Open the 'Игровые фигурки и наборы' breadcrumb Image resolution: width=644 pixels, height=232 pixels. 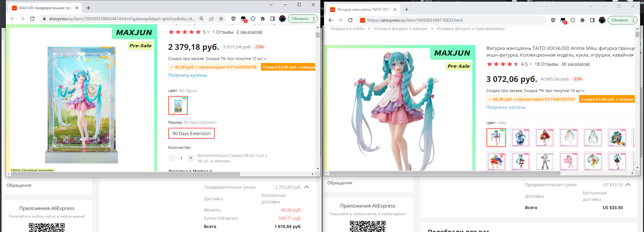tap(400, 29)
